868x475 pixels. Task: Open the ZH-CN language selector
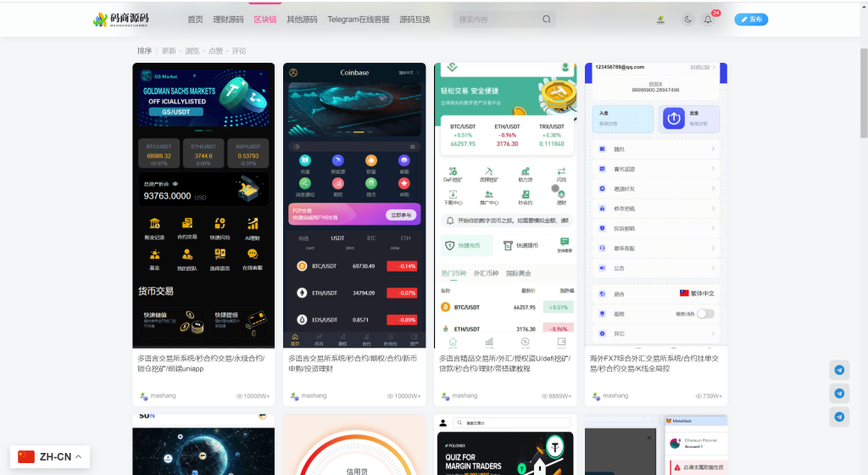(50, 456)
